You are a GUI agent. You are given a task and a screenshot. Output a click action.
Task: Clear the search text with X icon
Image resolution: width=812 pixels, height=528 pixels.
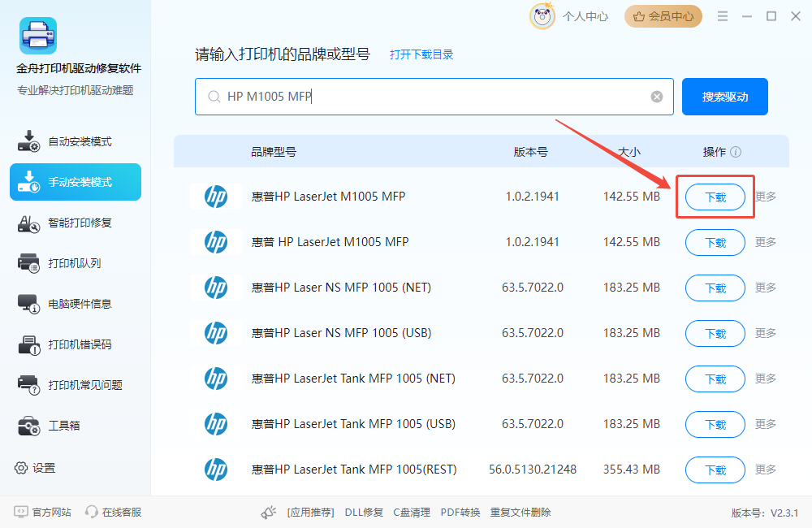click(x=657, y=97)
